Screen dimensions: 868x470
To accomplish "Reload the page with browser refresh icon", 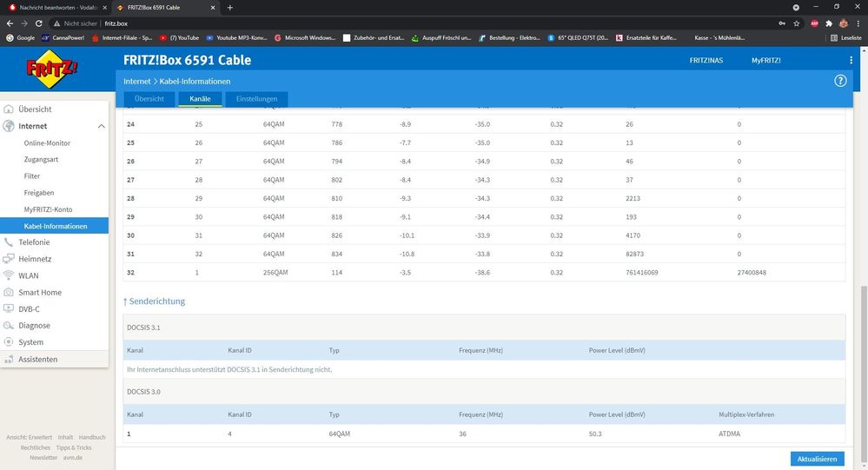I will click(40, 23).
